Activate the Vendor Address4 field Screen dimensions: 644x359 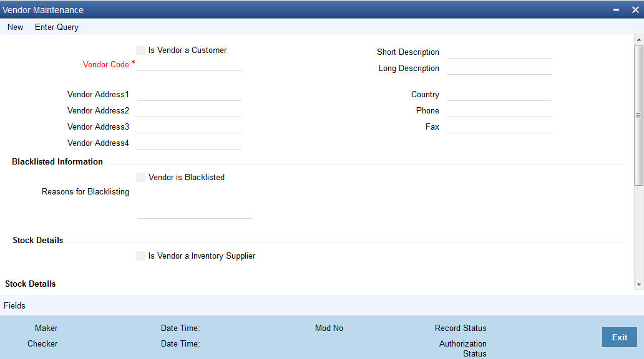point(189,143)
